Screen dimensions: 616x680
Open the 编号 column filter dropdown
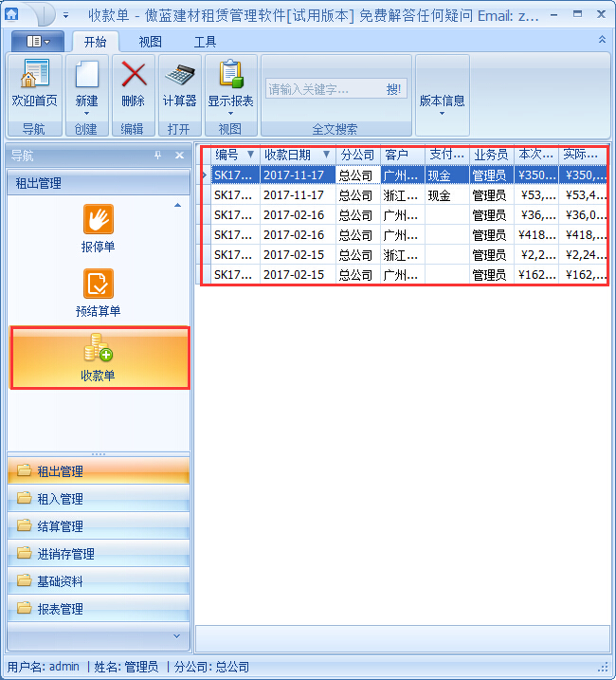(x=250, y=154)
